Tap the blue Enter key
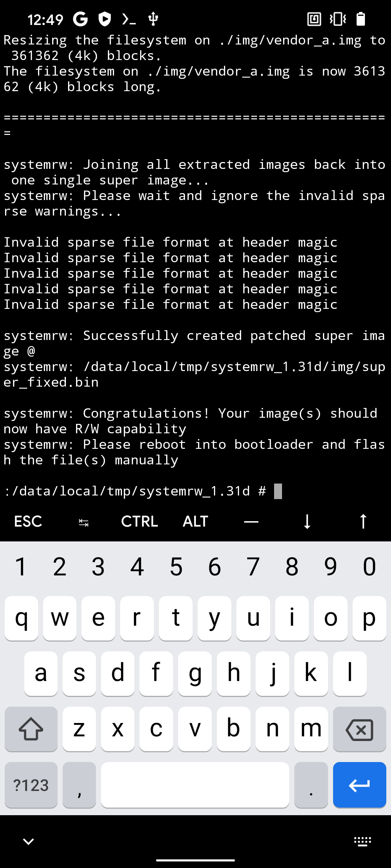 pyautogui.click(x=360, y=784)
